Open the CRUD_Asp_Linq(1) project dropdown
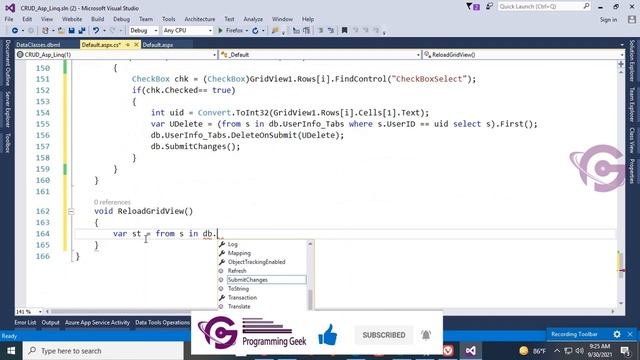 (117, 55)
